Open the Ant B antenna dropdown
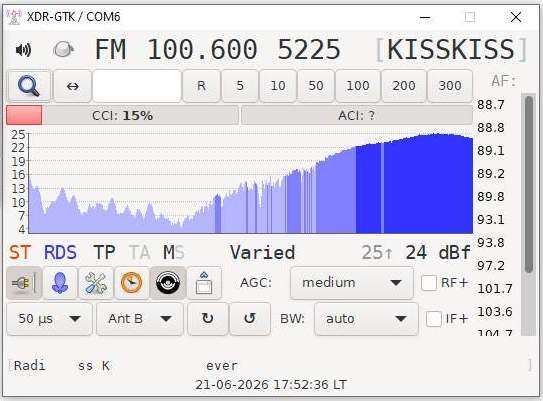543x401 pixels. pos(140,319)
